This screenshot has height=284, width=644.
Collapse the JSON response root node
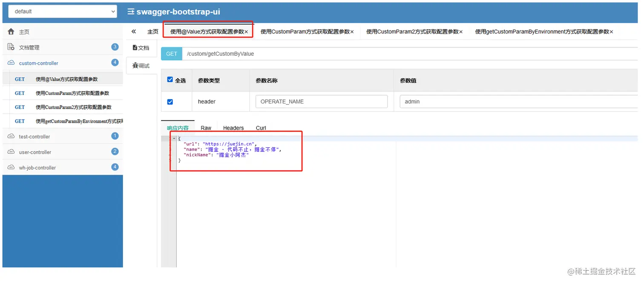[x=174, y=138]
